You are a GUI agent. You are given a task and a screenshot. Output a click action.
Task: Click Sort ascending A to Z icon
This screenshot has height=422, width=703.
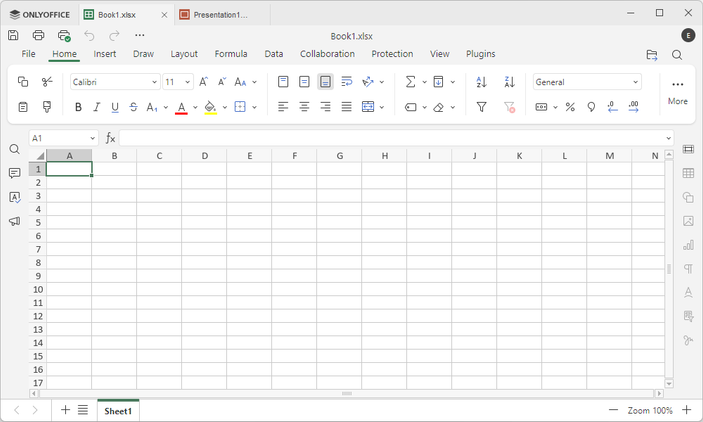pyautogui.click(x=481, y=82)
